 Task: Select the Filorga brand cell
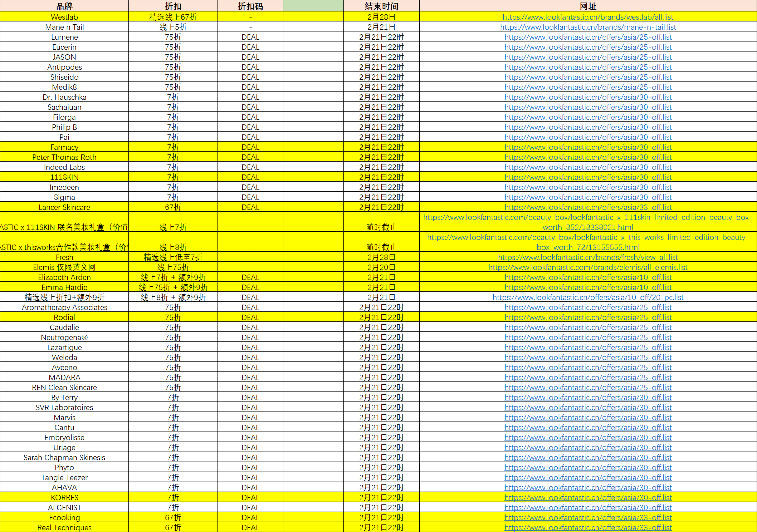[64, 117]
